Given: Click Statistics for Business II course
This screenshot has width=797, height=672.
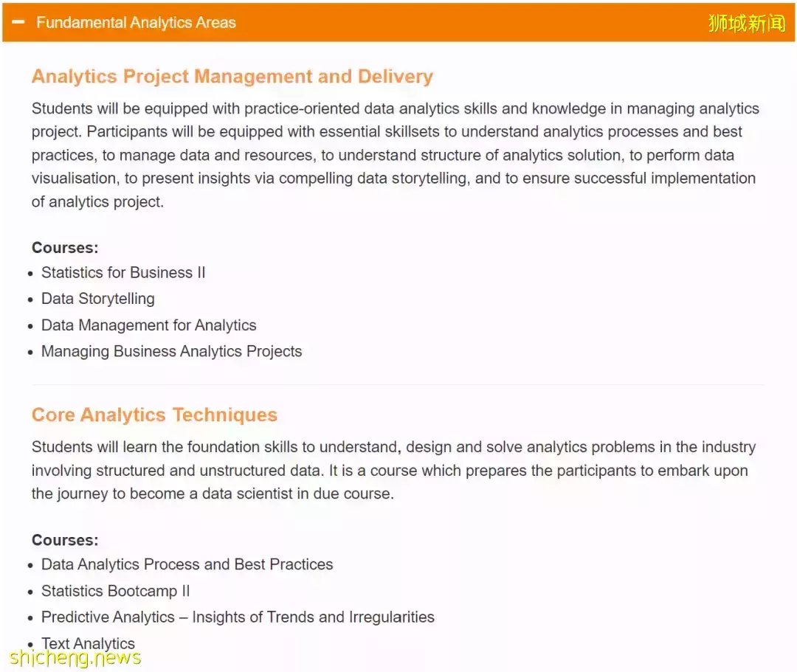Looking at the screenshot, I should point(123,273).
